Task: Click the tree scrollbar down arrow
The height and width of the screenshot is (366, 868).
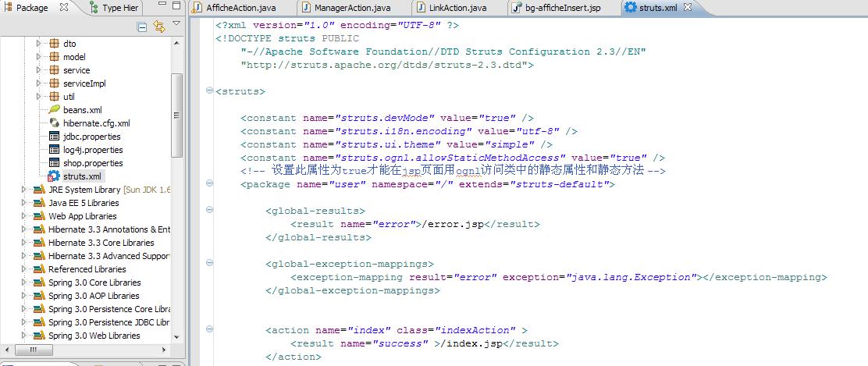Action: point(176,336)
